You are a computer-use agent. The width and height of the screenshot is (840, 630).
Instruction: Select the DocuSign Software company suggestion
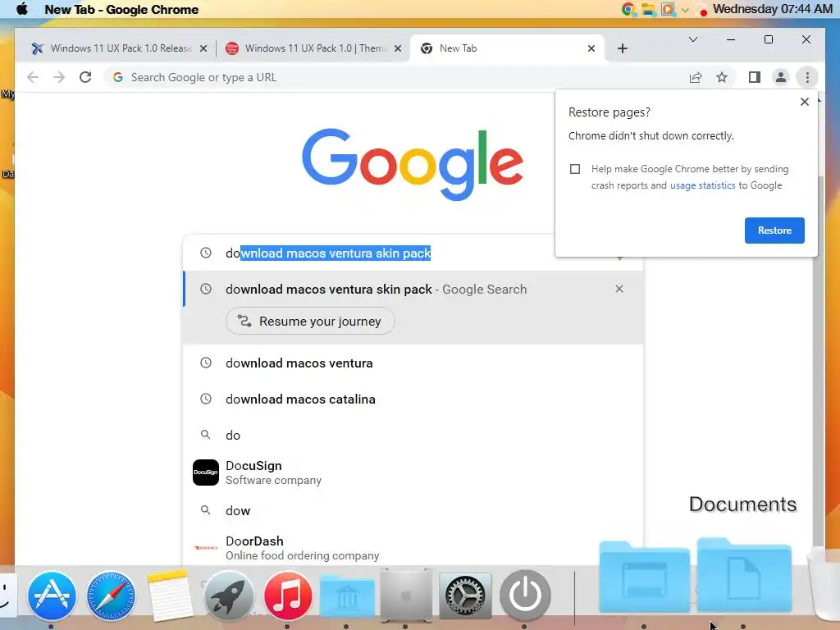pos(413,472)
